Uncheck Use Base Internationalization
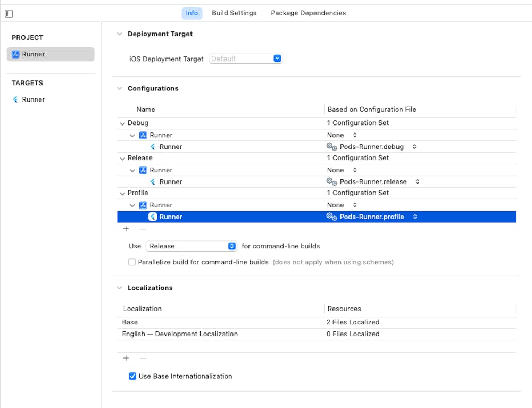The image size is (532, 408). (132, 376)
